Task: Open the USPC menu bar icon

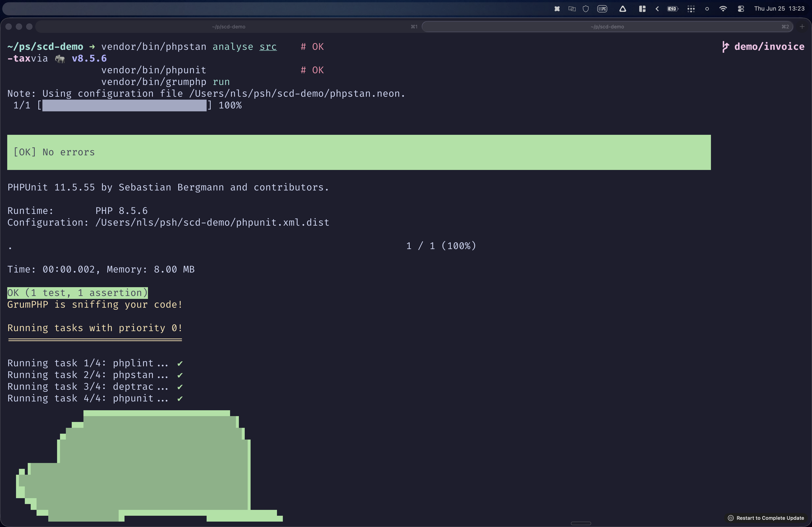Action: 602,9
